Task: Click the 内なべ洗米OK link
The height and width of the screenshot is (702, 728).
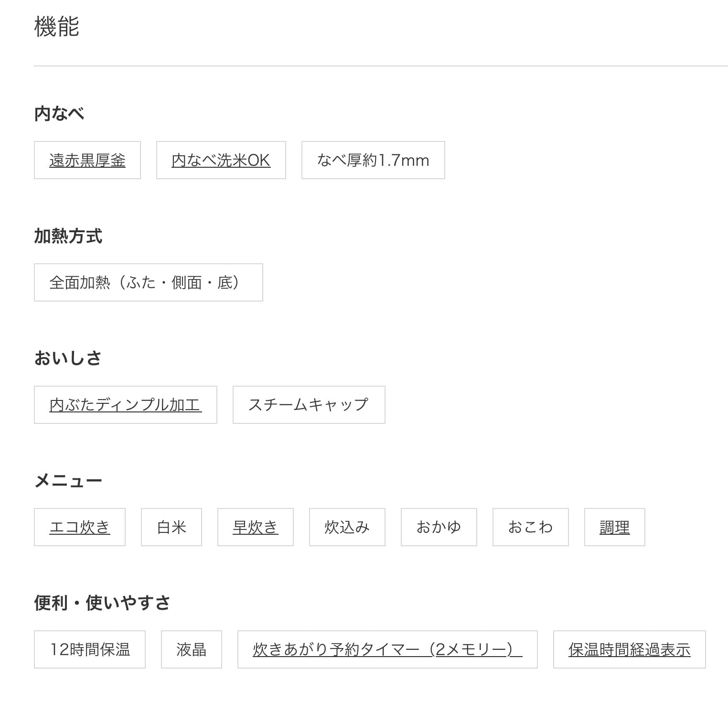Action: point(221,161)
